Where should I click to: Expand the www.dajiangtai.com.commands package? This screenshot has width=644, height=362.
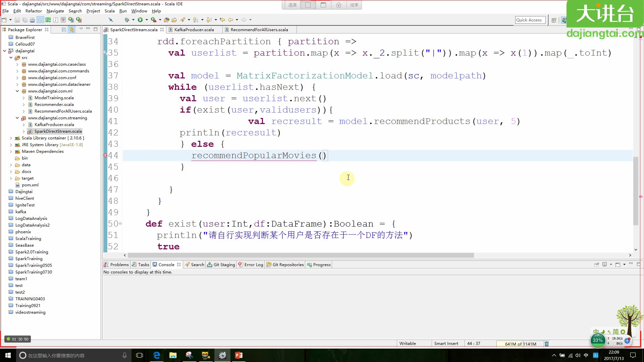17,71
